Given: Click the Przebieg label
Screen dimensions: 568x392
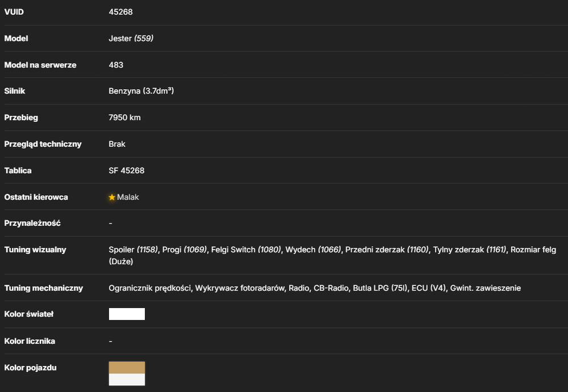Looking at the screenshot, I should (21, 117).
